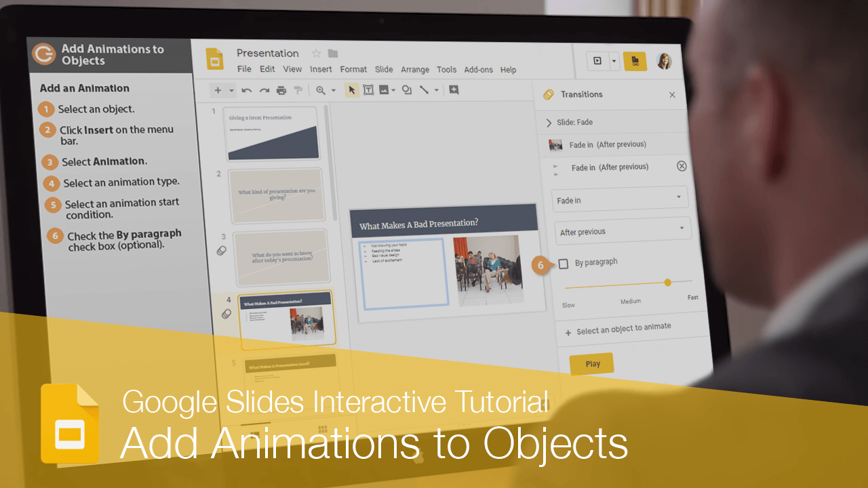Select the Insert image tool
868x488 pixels.
pyautogui.click(x=384, y=89)
